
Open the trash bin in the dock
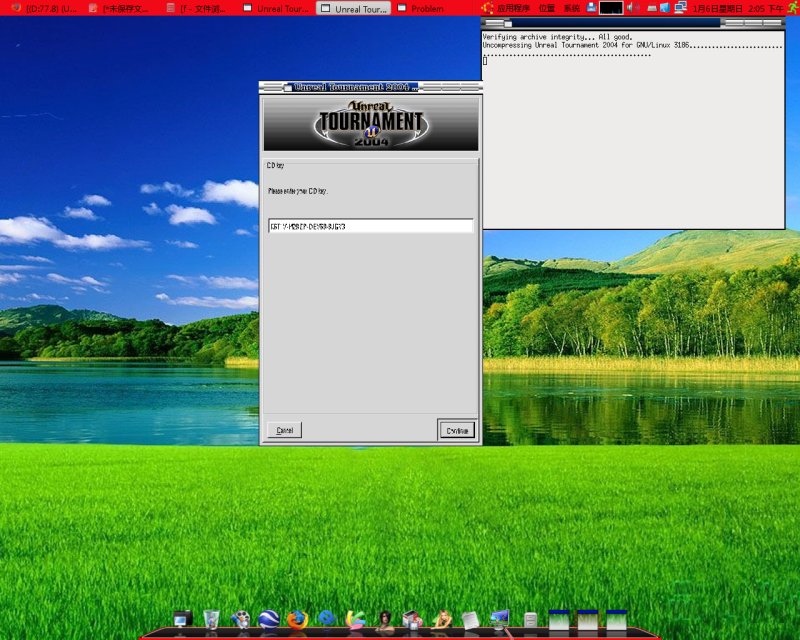click(211, 620)
